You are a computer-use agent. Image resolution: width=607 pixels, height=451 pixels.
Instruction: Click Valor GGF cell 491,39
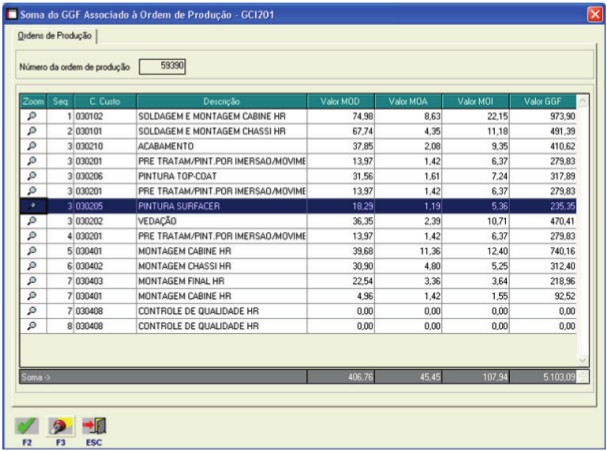[x=543, y=131]
